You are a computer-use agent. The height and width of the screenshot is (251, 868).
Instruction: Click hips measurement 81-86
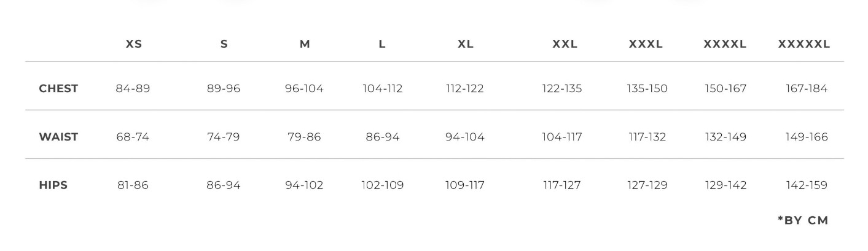tap(133, 185)
